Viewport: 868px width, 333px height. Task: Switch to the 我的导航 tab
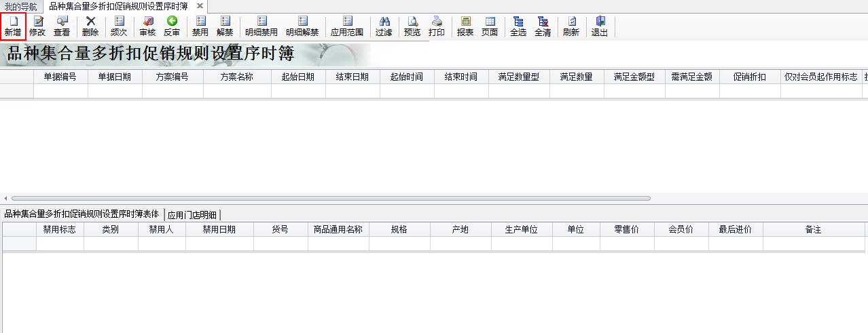21,6
